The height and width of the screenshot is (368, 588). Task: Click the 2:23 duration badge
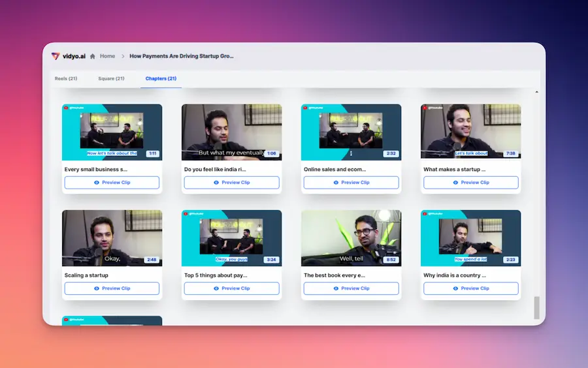pyautogui.click(x=511, y=260)
